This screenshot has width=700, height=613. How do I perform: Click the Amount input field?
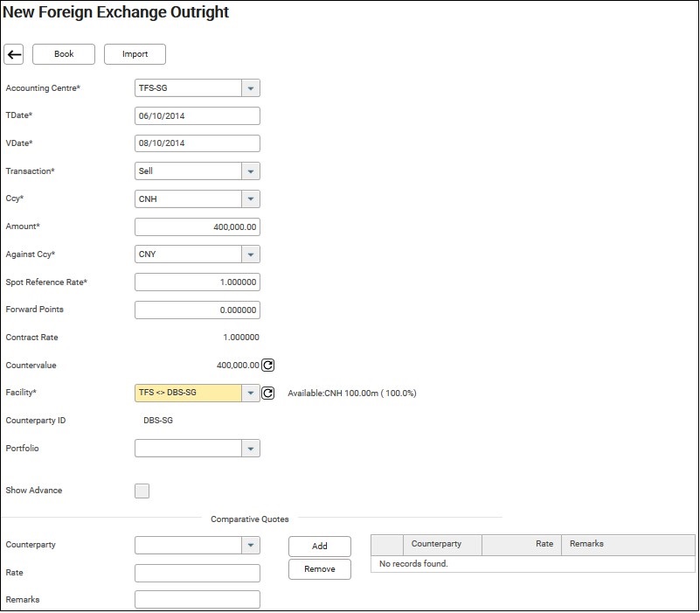(x=198, y=227)
